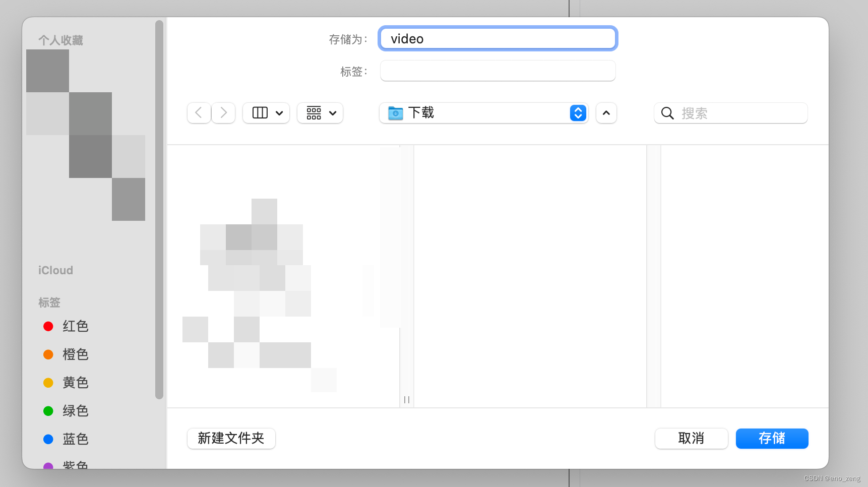
Task: Focus the 搜索 search field
Action: pyautogui.click(x=731, y=113)
